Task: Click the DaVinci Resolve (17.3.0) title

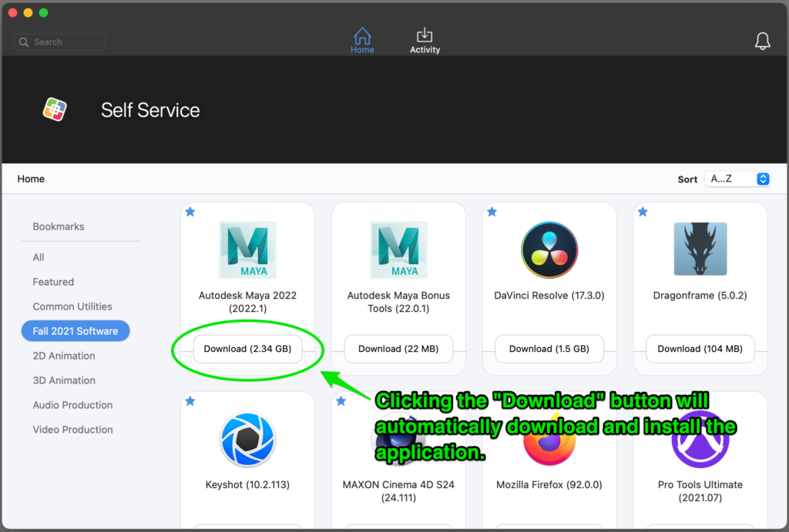Action: coord(549,296)
